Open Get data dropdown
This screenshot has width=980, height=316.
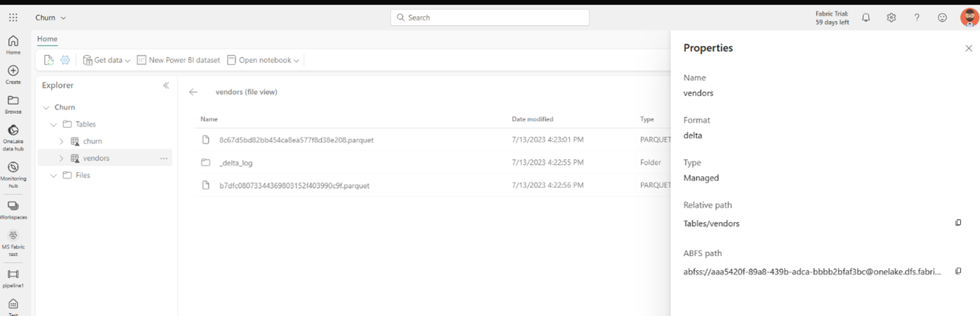click(107, 60)
